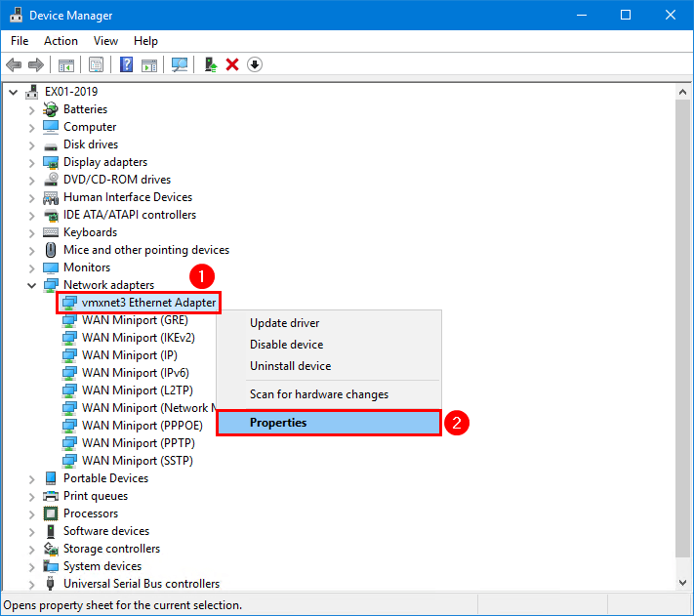The height and width of the screenshot is (616, 694).
Task: Open the Action menu
Action: coord(61,41)
